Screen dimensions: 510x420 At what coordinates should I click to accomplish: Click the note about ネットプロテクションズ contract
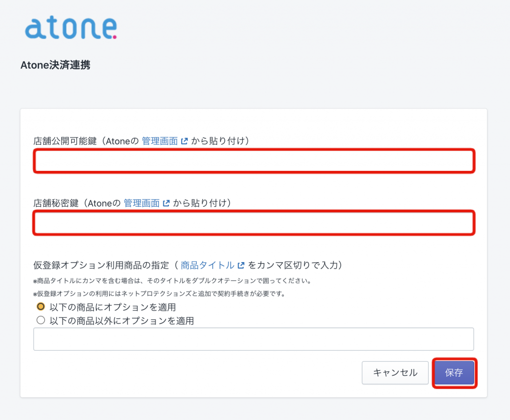tap(159, 294)
